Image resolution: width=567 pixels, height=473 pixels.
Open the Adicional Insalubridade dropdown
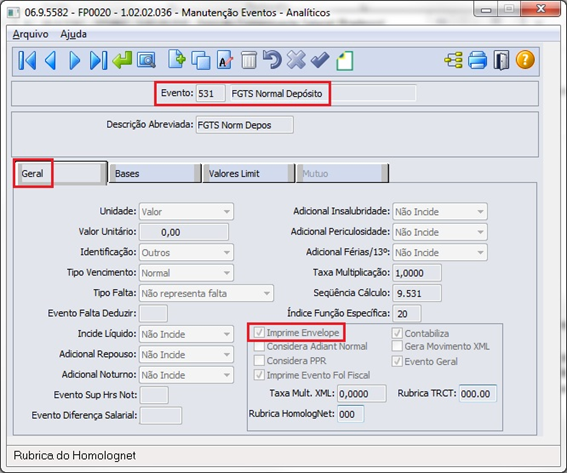click(x=440, y=212)
